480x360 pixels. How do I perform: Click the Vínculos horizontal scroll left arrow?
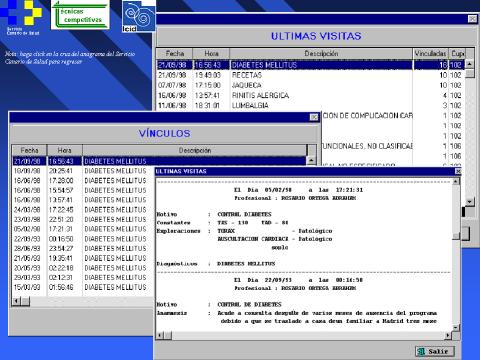click(16, 301)
